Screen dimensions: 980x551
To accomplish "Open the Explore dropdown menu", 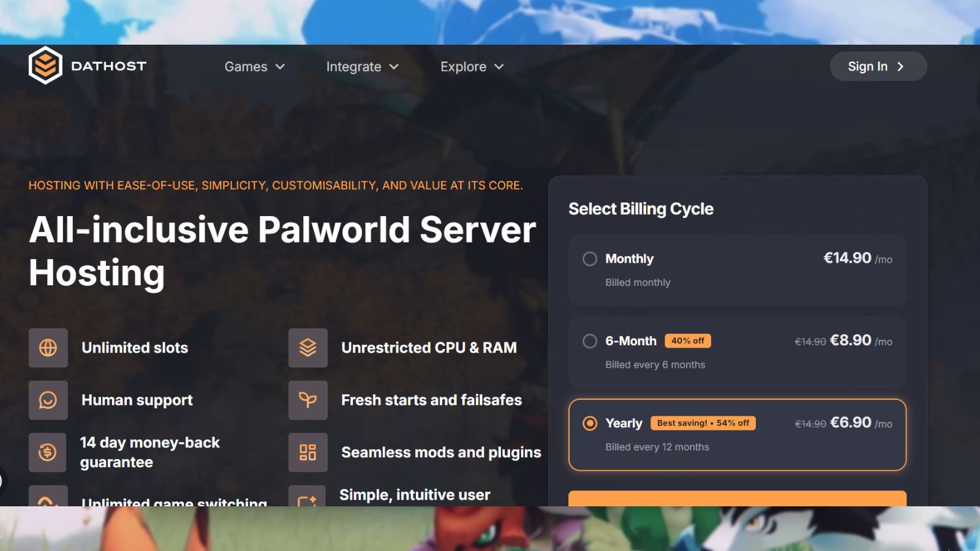I will click(x=470, y=67).
